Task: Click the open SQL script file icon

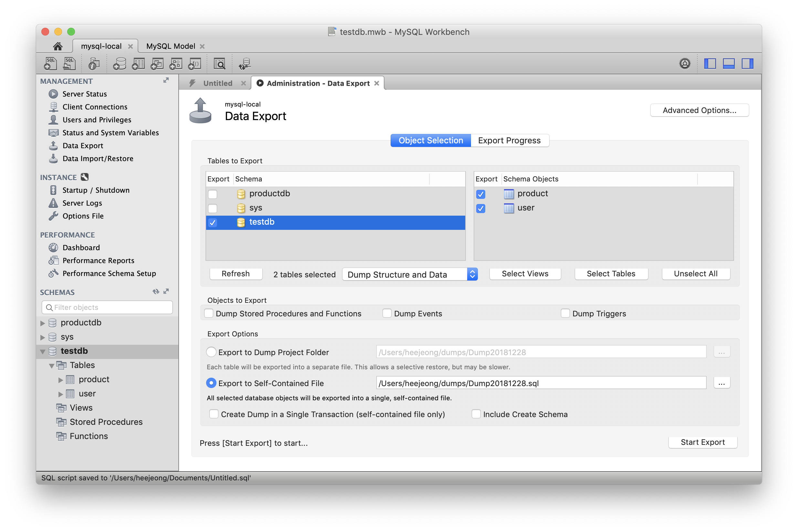Action: pyautogui.click(x=69, y=64)
